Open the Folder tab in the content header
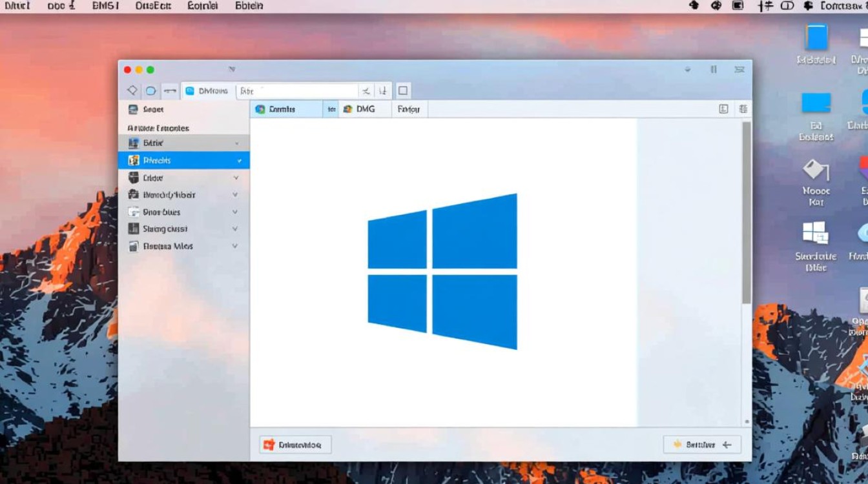Screen dimensions: 868x484 [409, 109]
